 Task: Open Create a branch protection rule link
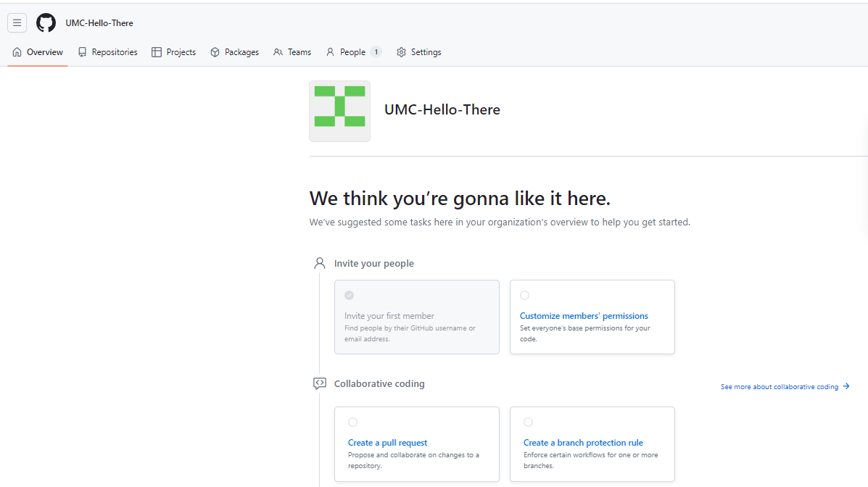pyautogui.click(x=583, y=443)
